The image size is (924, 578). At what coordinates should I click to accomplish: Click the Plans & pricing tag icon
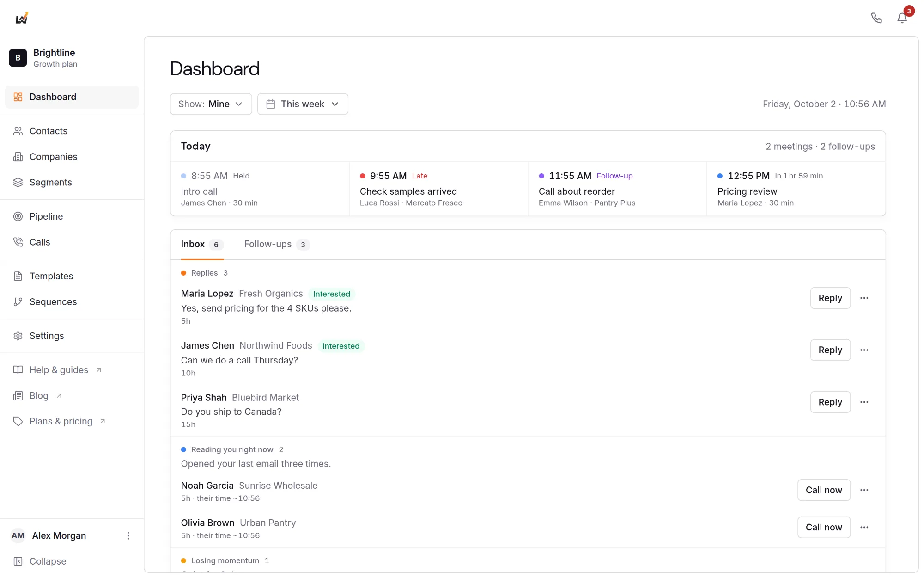click(18, 421)
